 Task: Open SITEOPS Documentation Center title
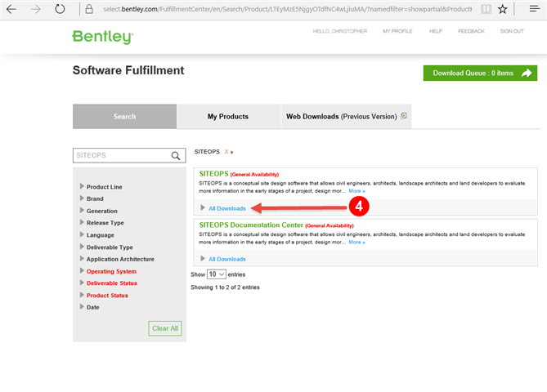tap(251, 225)
